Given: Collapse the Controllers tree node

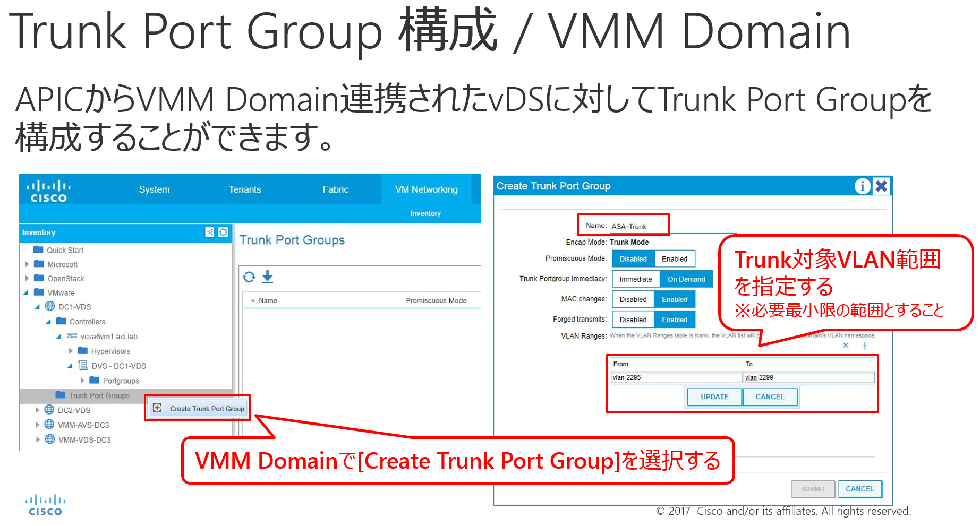Looking at the screenshot, I should (x=48, y=322).
